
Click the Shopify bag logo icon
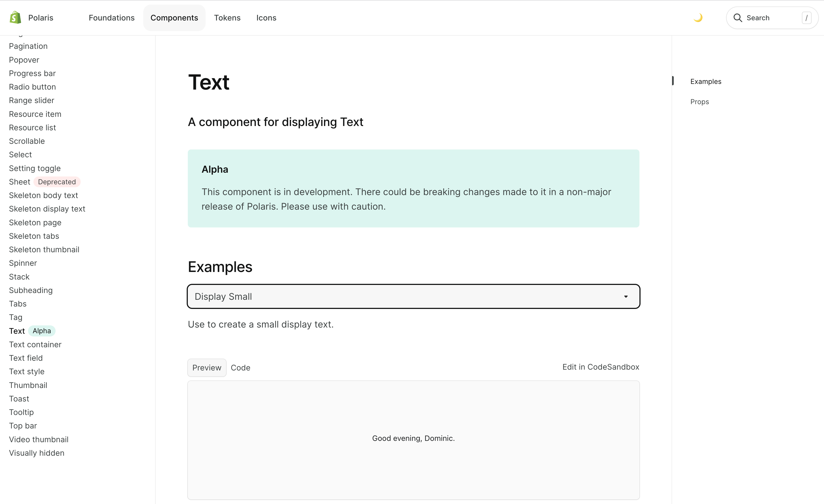[x=15, y=17]
